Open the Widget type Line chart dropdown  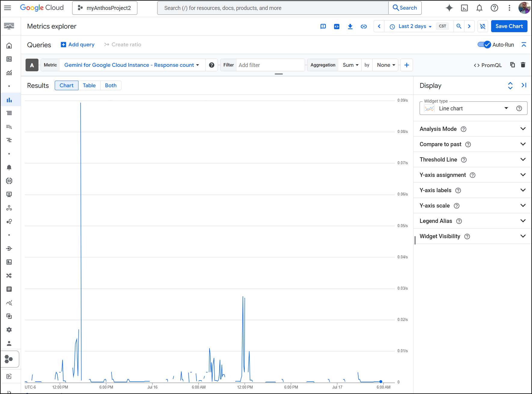click(466, 109)
